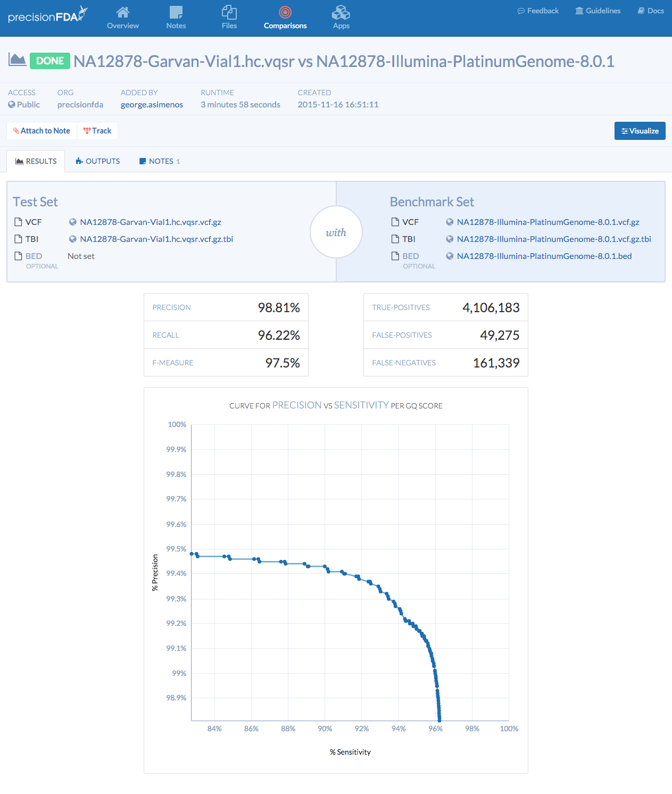Click the Test Set TBI file icon
The width and height of the screenshot is (672, 794).
(x=18, y=239)
